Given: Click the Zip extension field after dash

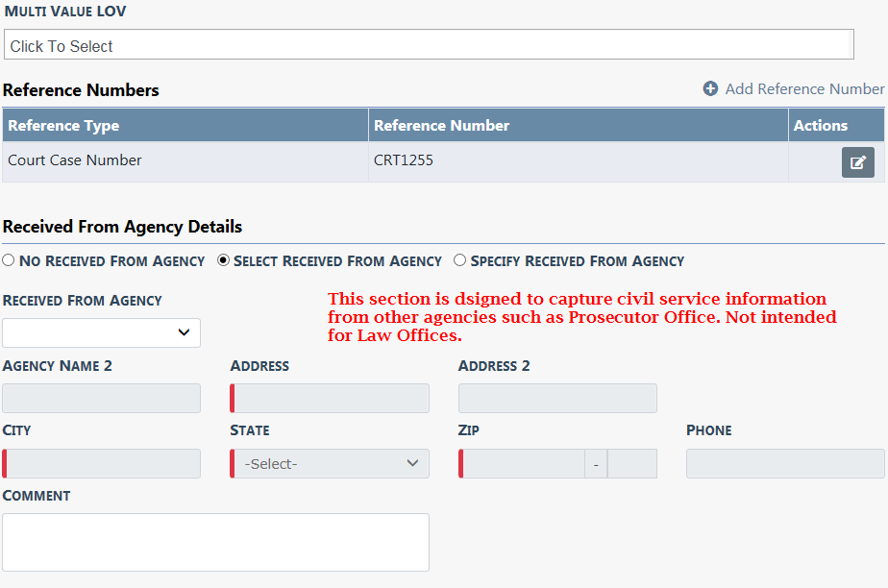Looking at the screenshot, I should [632, 464].
